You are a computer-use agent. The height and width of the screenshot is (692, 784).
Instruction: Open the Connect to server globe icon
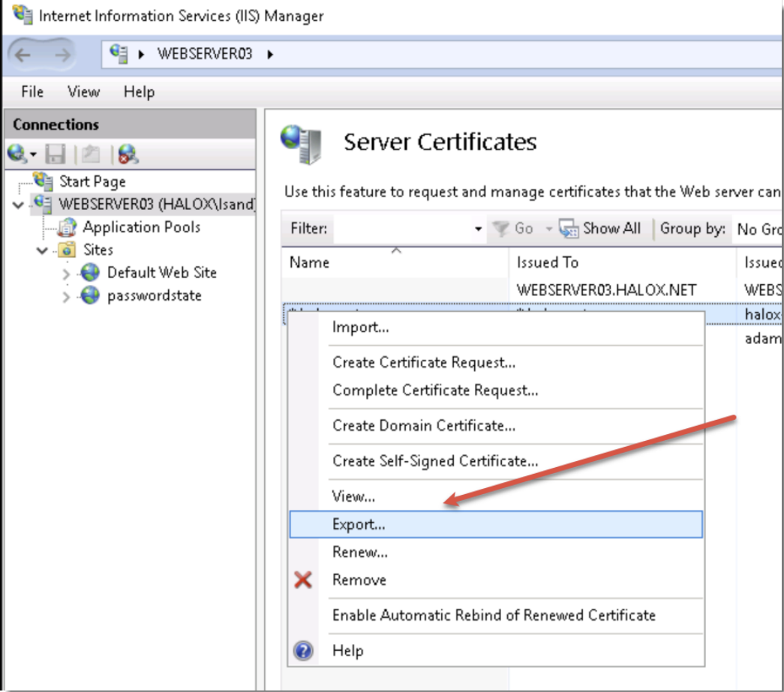pos(17,154)
